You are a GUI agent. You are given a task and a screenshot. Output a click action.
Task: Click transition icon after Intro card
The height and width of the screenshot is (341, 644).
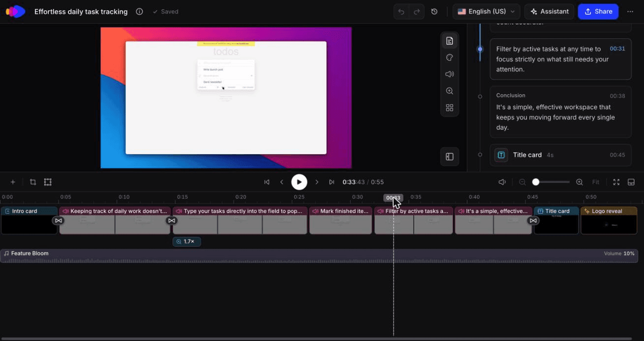coord(59,221)
